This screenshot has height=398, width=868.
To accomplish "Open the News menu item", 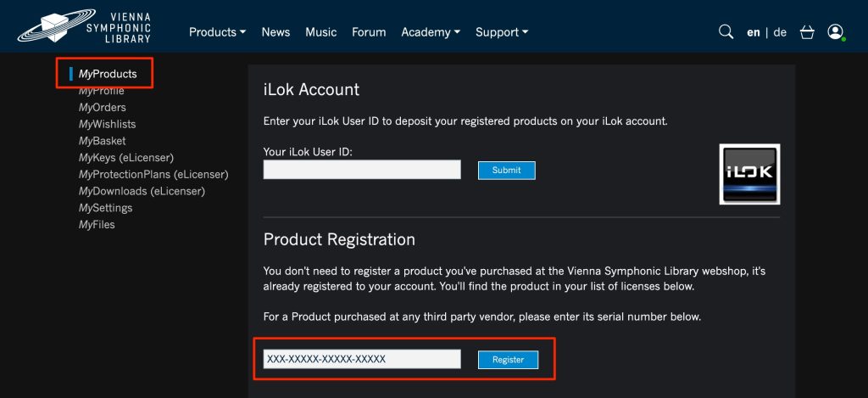I will [275, 32].
